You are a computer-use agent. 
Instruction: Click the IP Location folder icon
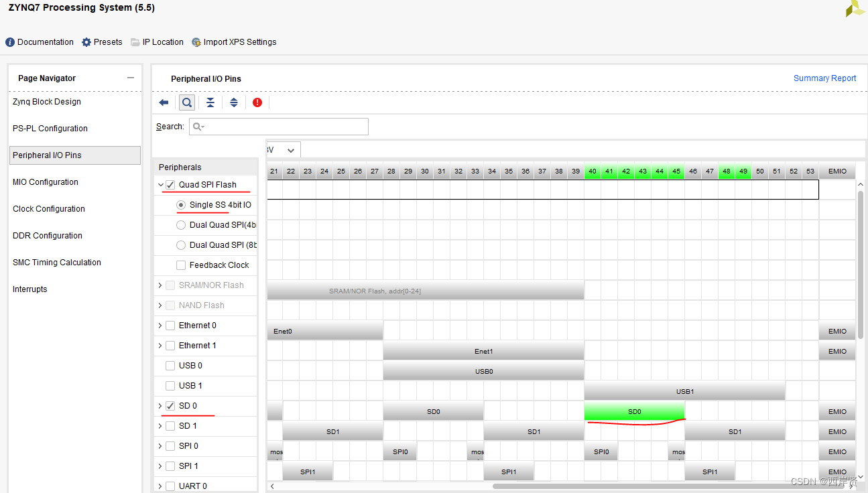click(135, 42)
